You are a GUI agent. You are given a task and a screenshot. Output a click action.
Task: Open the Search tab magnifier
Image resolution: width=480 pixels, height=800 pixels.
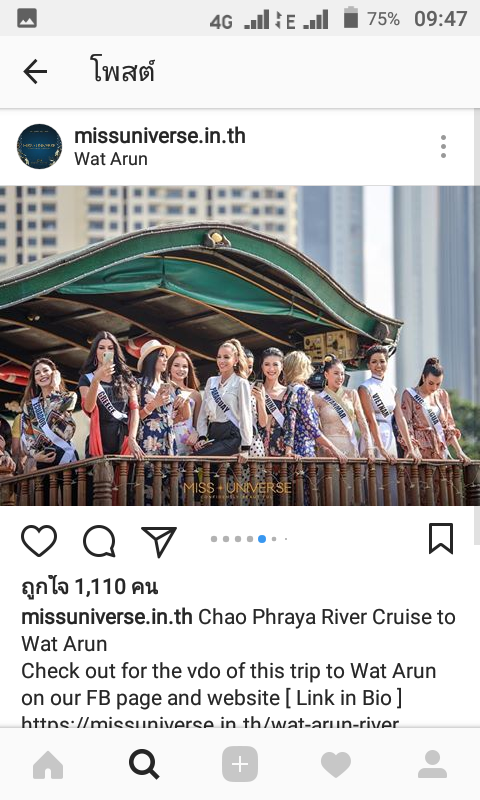[144, 765]
